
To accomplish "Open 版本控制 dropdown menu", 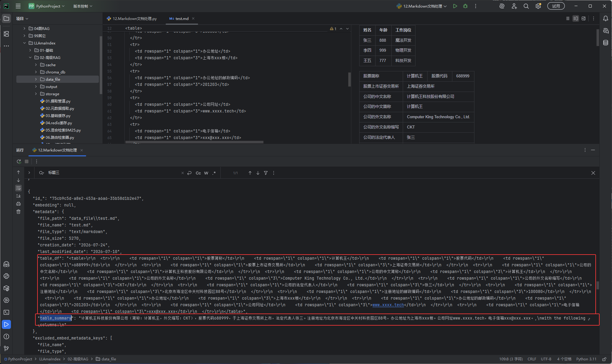I will coord(83,6).
